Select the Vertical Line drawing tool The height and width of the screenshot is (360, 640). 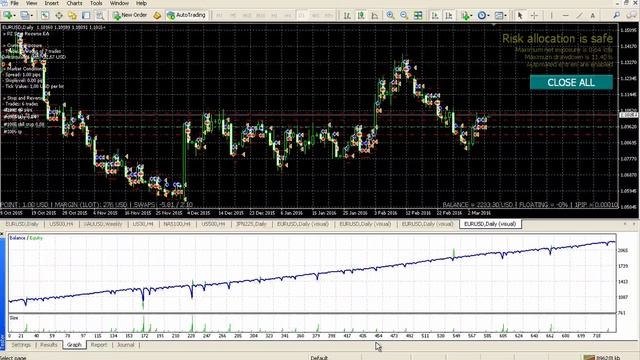click(x=551, y=15)
